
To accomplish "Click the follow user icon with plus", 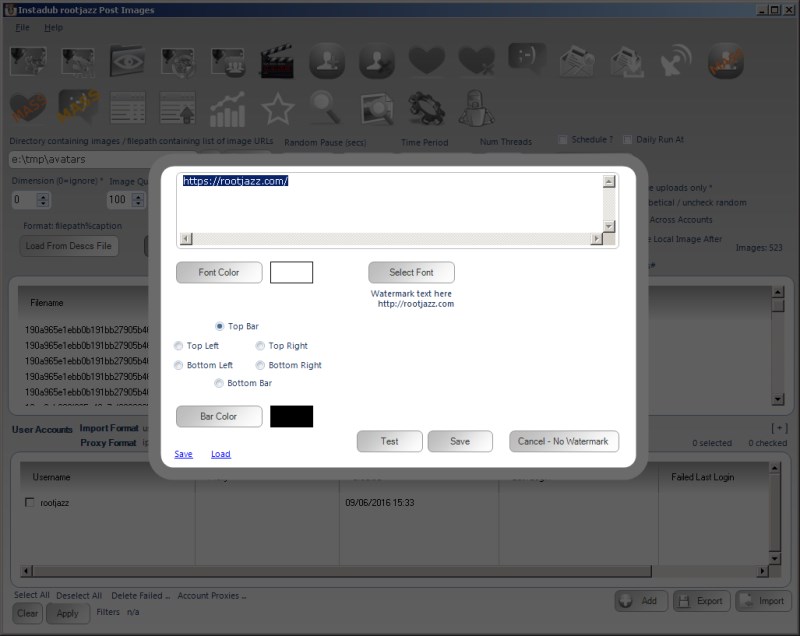I will point(327,61).
